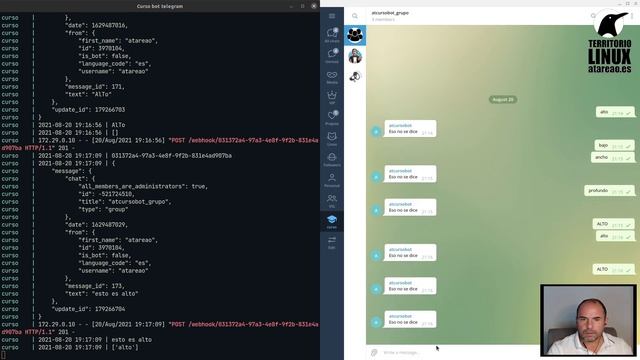Click the topmost atcursobot sender name
Screen dimensions: 640x360
tap(400, 125)
